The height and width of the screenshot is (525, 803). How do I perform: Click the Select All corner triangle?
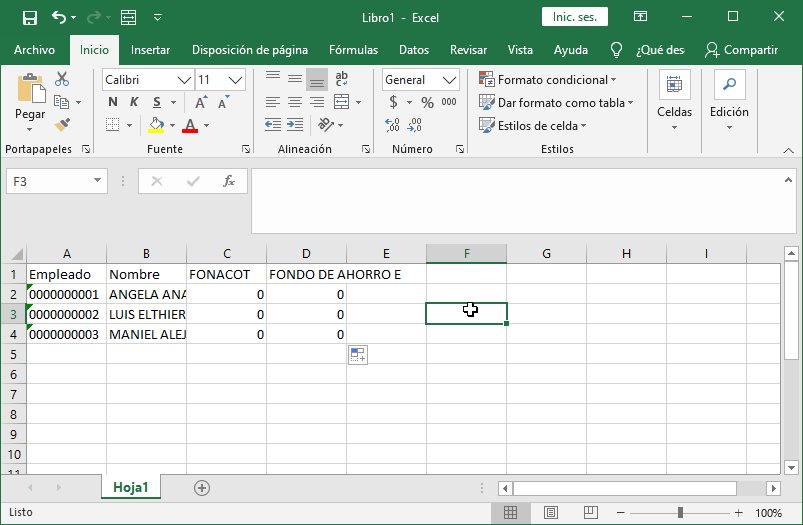tap(17, 254)
